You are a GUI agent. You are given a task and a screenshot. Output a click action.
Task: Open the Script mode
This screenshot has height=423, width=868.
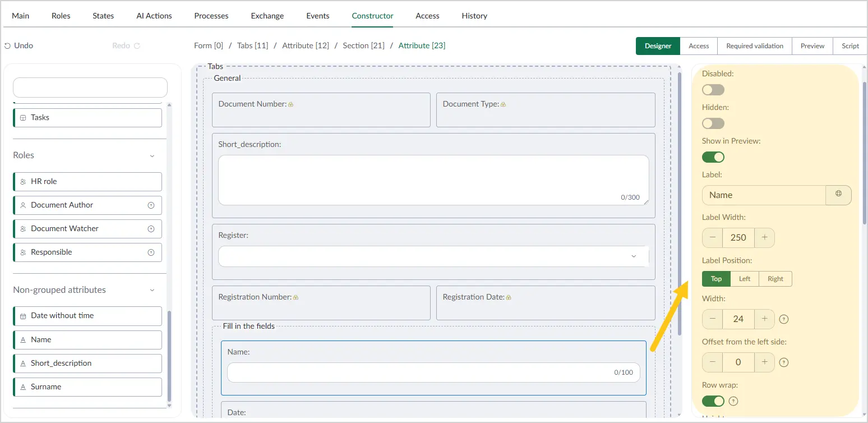[x=850, y=46]
